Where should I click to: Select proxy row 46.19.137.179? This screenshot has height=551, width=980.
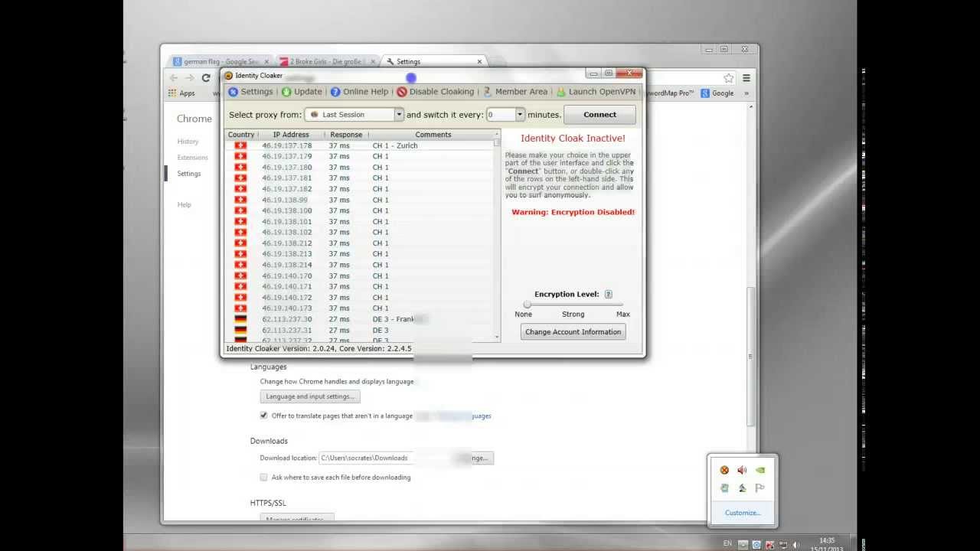359,156
